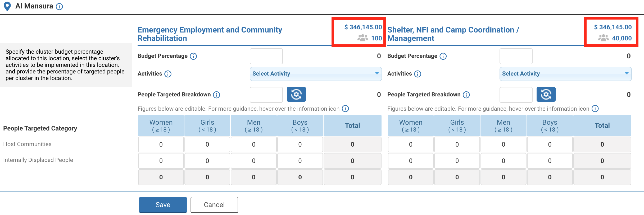644x215 pixels.
Task: Click Host Communities row label
Action: 27,144
